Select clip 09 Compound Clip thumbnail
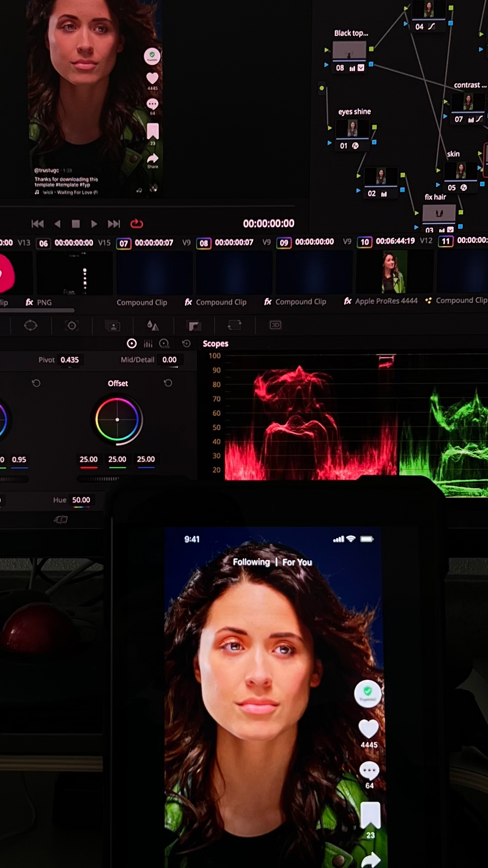Viewport: 488px width, 868px height. 314,273
